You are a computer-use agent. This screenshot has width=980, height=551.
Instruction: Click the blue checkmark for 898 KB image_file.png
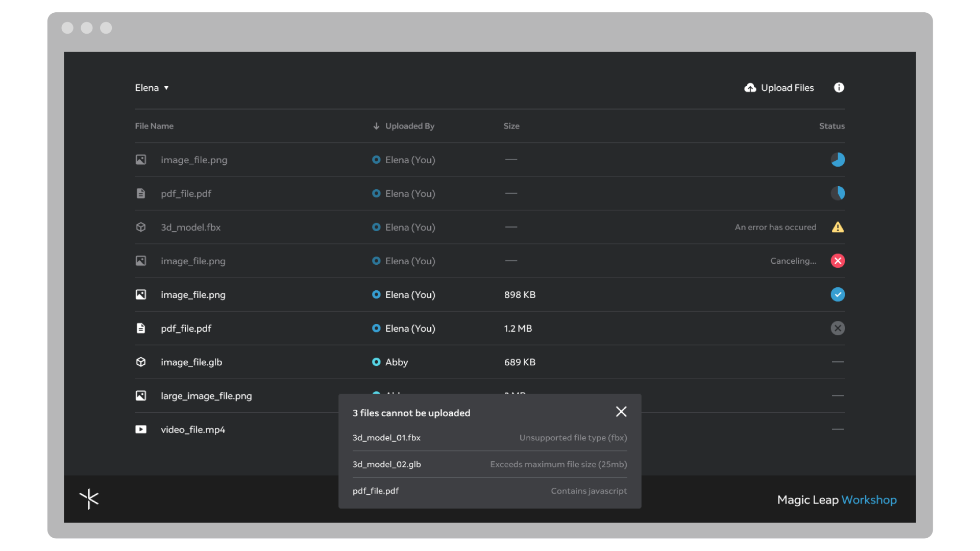[x=838, y=294]
